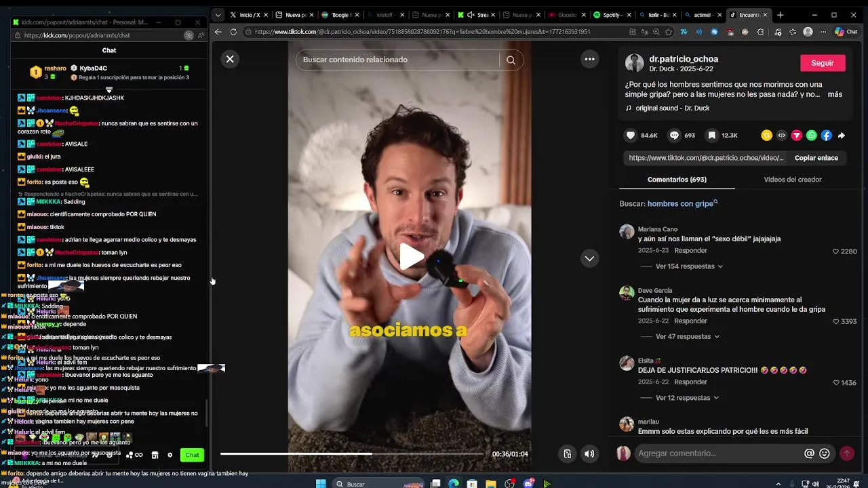The width and height of the screenshot is (868, 488).
Task: Share video via embed code icon
Action: (781, 136)
